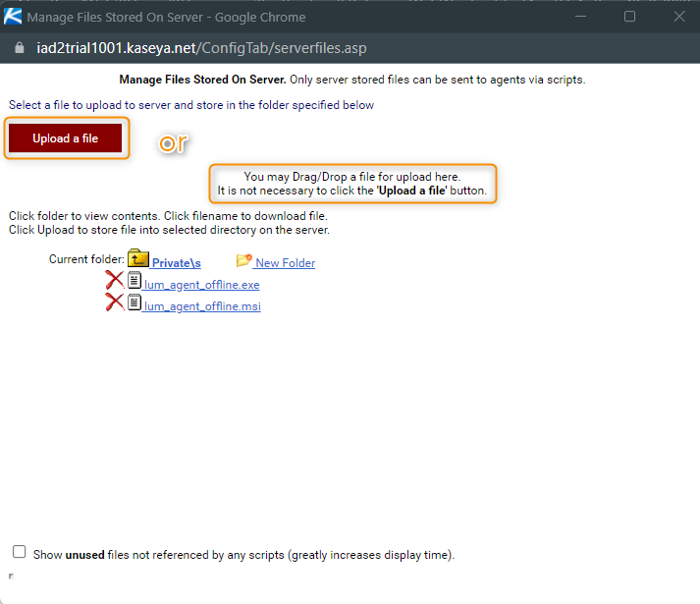Close the Manage Files Stored On Server window
The width and height of the screenshot is (700, 604).
pyautogui.click(x=678, y=17)
